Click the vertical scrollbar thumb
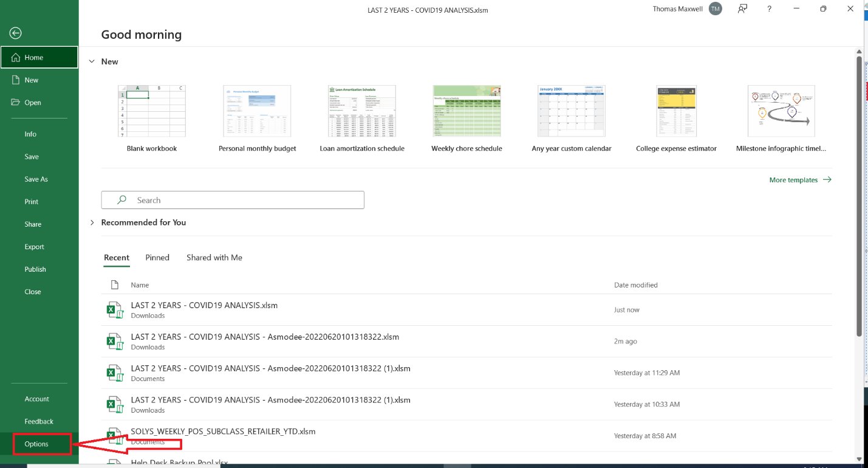Viewport: 868px width, 468px height. coord(859,196)
